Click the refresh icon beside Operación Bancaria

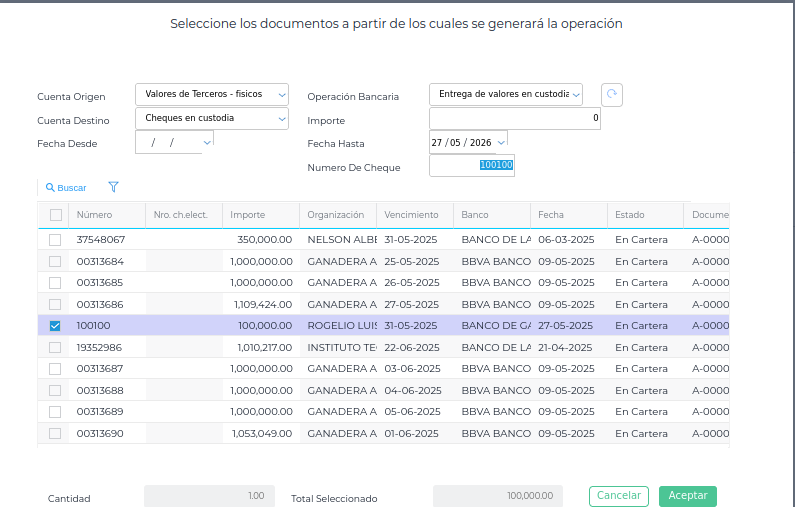[x=612, y=95]
